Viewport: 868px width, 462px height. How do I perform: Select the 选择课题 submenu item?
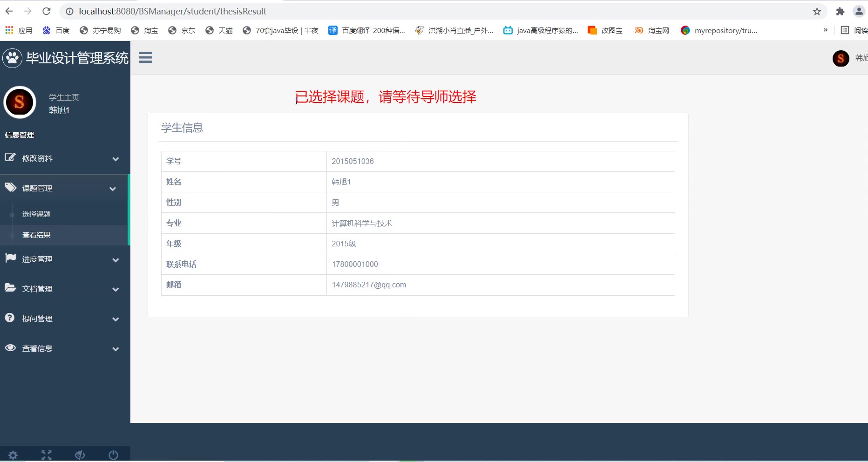click(36, 214)
